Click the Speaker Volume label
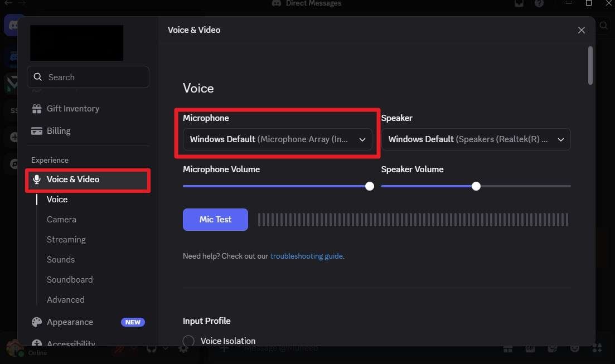 pyautogui.click(x=412, y=169)
